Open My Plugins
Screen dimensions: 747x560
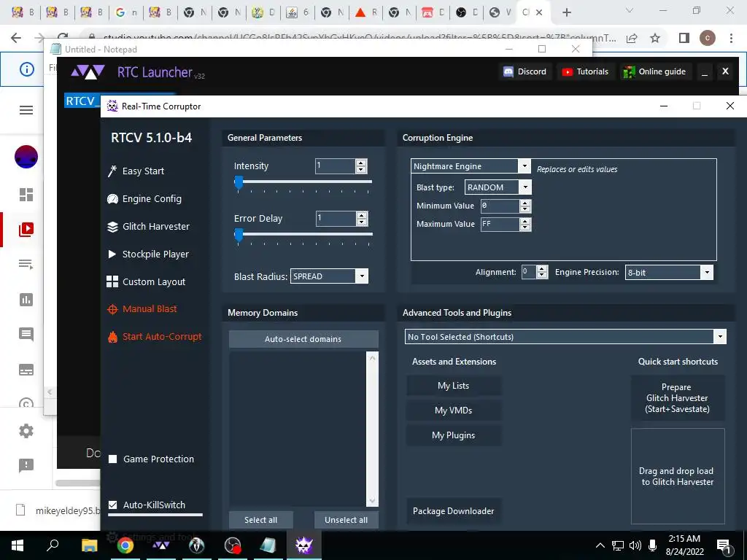(454, 435)
